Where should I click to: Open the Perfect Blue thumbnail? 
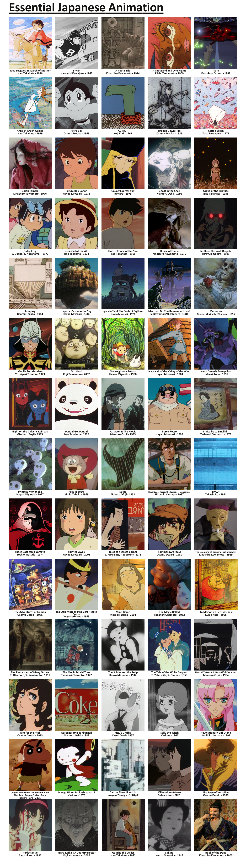coord(30,825)
